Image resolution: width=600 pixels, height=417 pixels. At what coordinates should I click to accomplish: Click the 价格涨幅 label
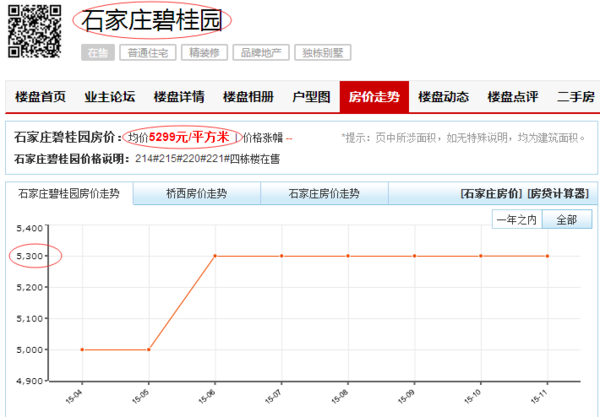click(x=263, y=138)
